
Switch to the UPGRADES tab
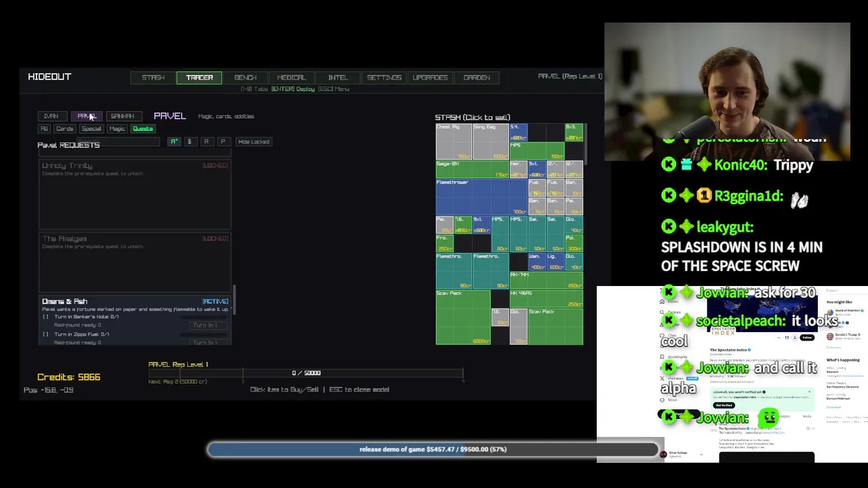(x=430, y=77)
